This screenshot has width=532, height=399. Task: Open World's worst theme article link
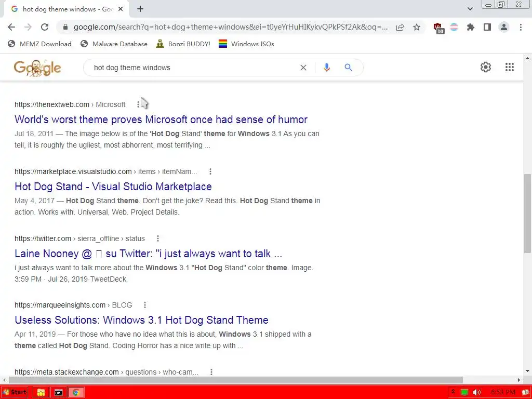(161, 119)
